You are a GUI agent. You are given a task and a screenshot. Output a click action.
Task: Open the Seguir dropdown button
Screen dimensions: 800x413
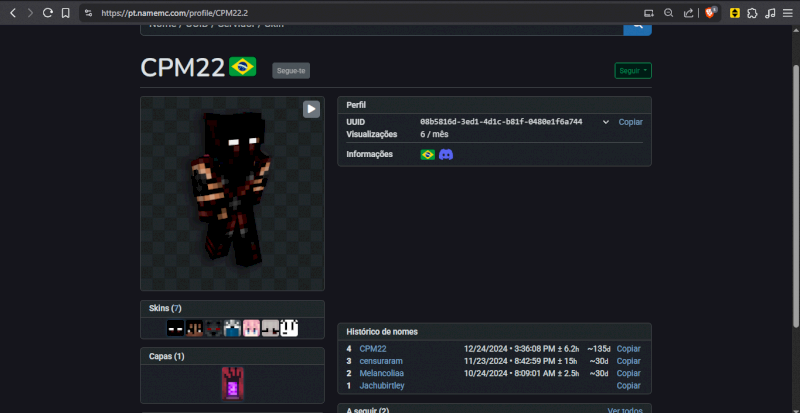click(633, 70)
